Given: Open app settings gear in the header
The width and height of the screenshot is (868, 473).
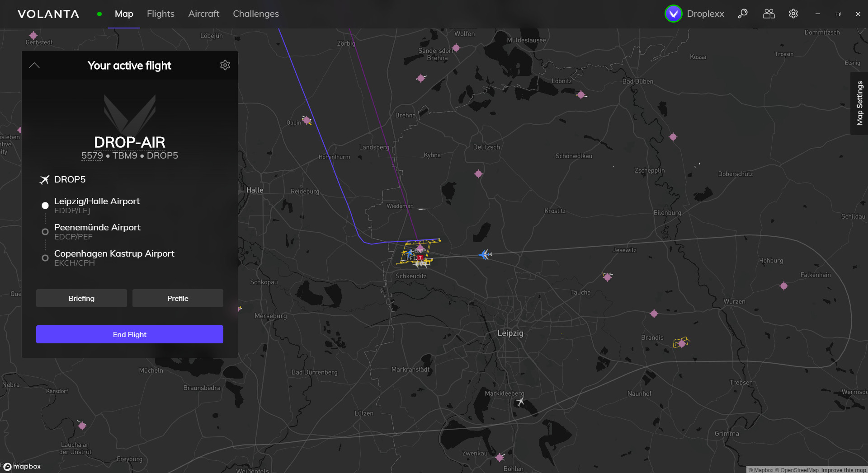Looking at the screenshot, I should click(x=793, y=14).
